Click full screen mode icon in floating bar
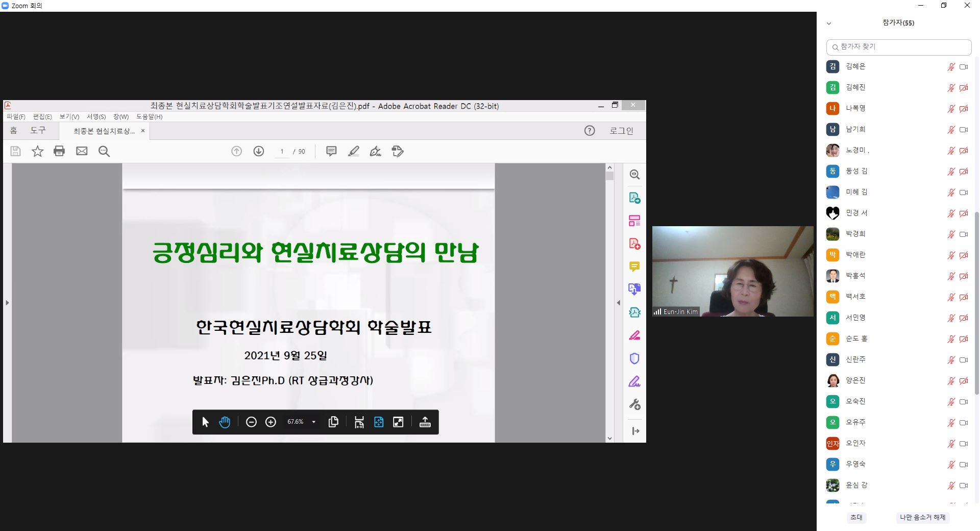Viewport: 980px width, 531px height. click(398, 422)
